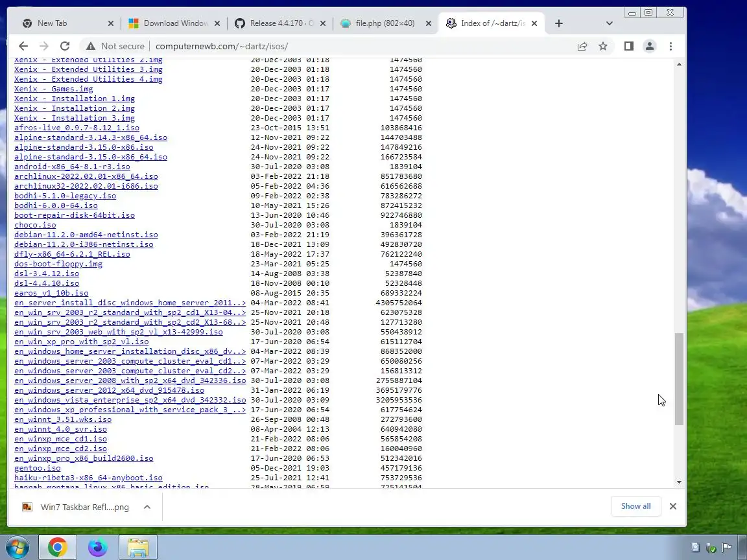The height and width of the screenshot is (560, 747).
Task: Switch to Release 4.4.170 GitHub tab
Action: 281,23
